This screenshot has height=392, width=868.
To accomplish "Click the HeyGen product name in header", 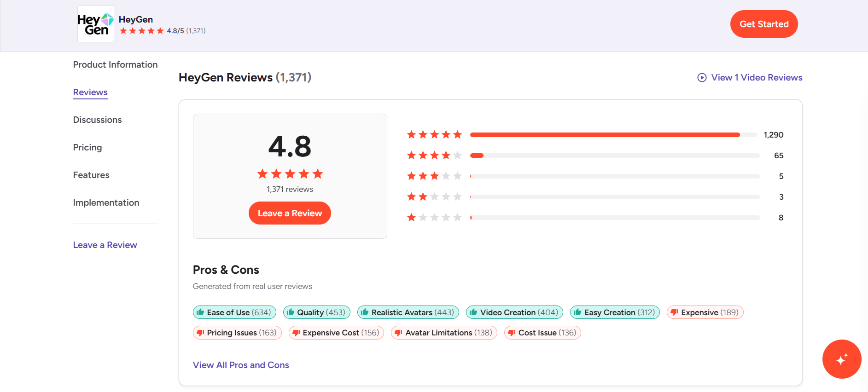I will click(136, 19).
